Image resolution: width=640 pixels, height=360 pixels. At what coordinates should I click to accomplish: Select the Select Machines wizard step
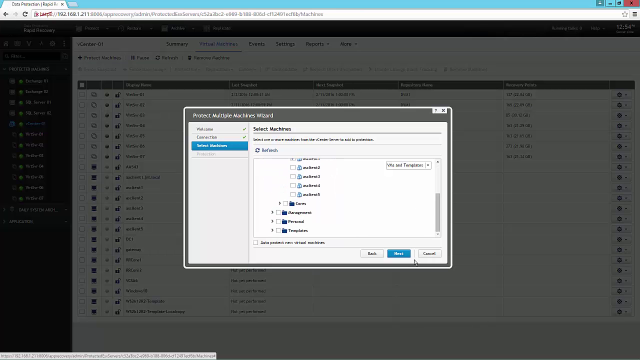[x=220, y=146]
